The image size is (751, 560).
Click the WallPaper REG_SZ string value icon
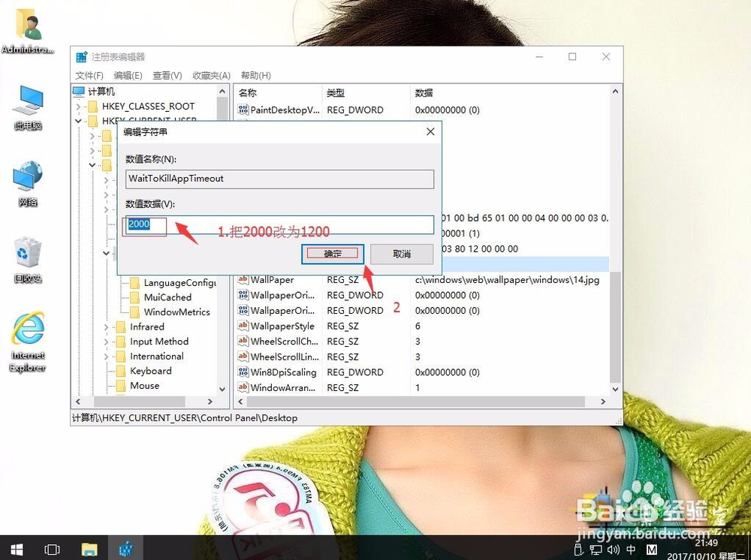(244, 279)
